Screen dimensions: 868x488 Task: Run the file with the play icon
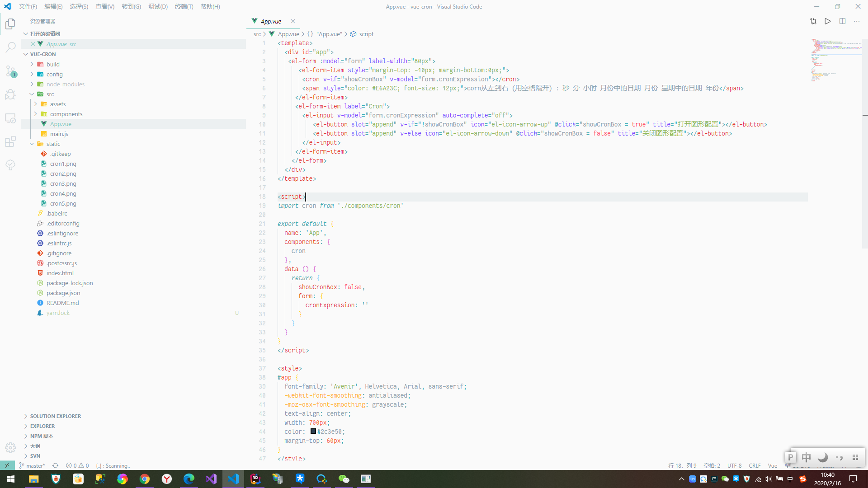828,21
